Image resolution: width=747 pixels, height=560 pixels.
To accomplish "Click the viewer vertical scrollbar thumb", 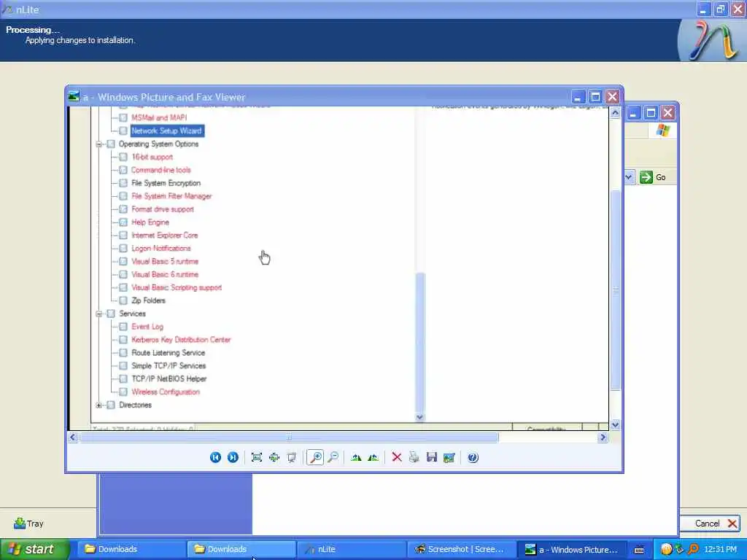I will click(615, 289).
